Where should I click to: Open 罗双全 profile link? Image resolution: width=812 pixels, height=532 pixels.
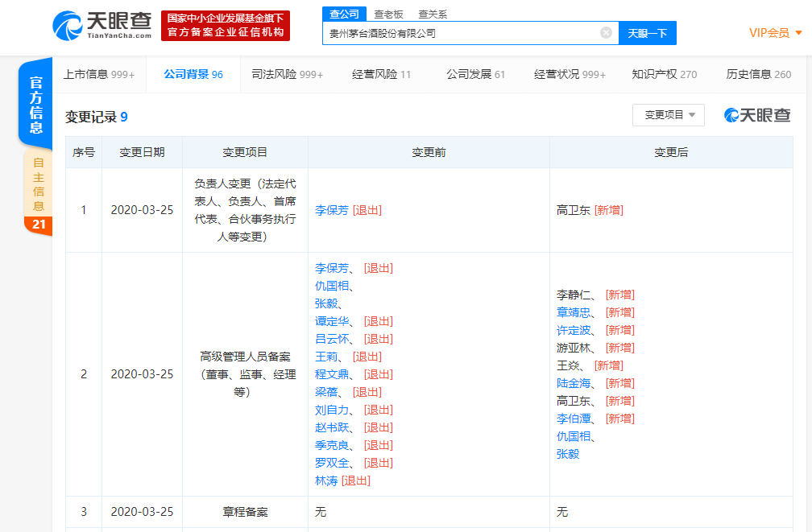tap(331, 463)
